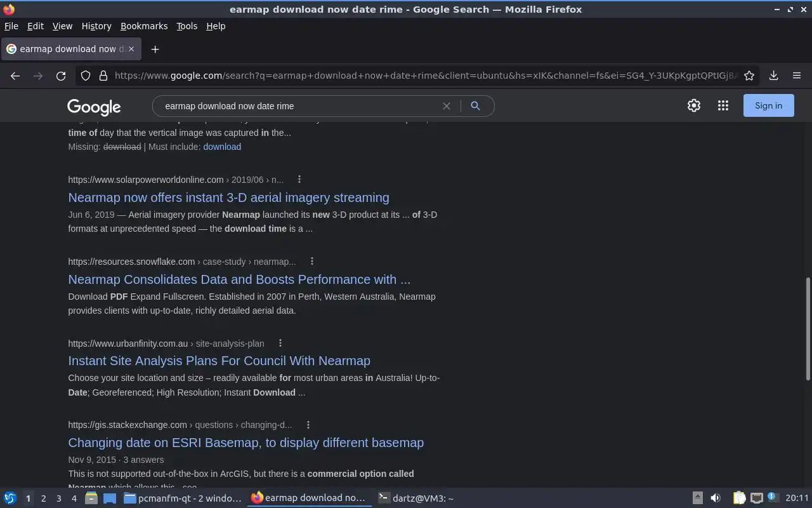The width and height of the screenshot is (812, 508).
Task: Open the History menu
Action: coord(96,26)
